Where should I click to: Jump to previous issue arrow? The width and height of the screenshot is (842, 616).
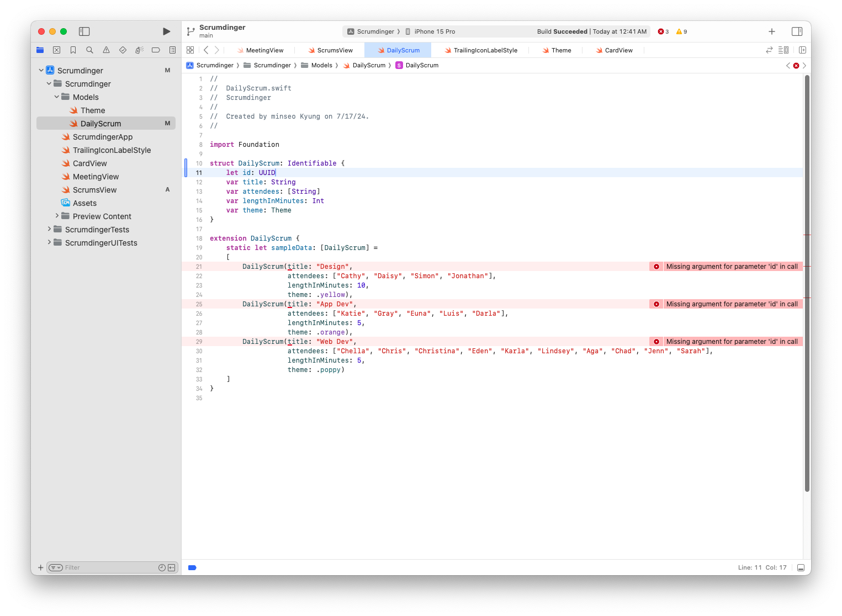point(788,66)
